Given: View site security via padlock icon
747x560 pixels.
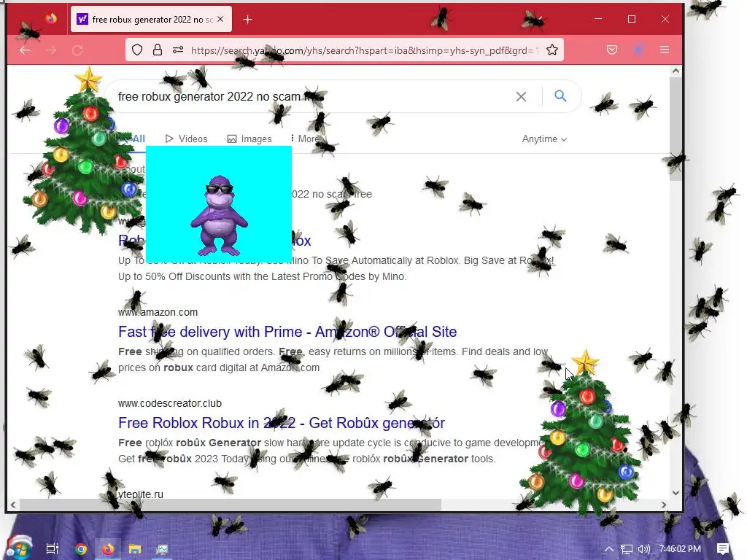Looking at the screenshot, I should 158,50.
